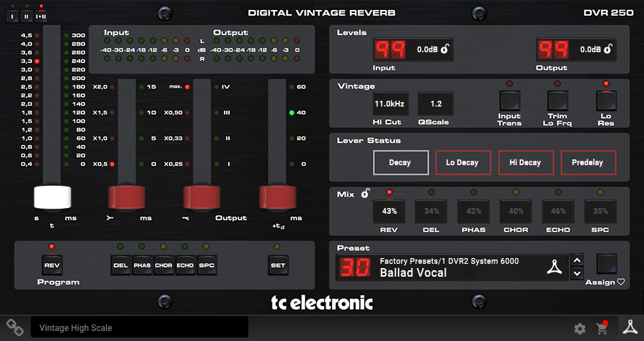Click the X0,5 lo decay LED
Viewport: 644px width, 341px height.
tap(112, 164)
